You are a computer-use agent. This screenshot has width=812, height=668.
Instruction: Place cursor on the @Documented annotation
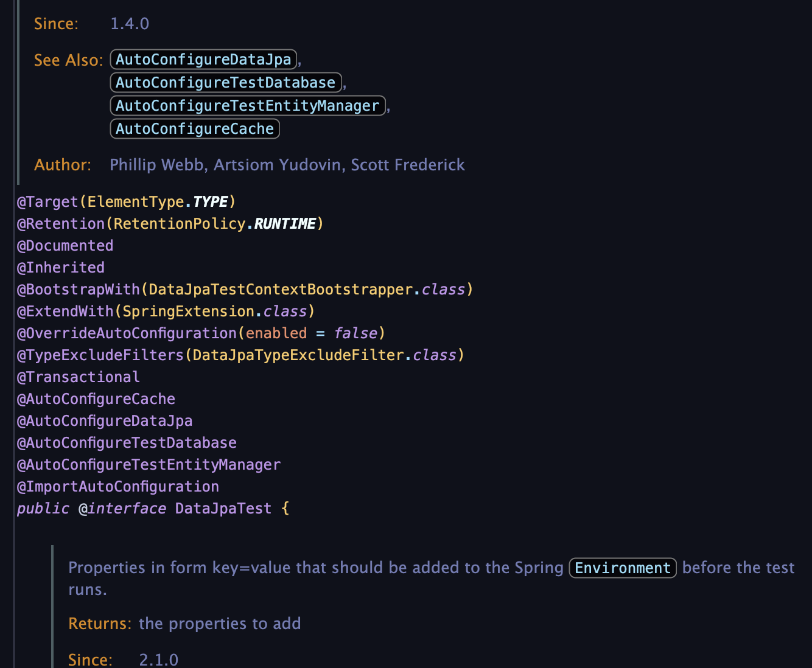[x=65, y=246]
